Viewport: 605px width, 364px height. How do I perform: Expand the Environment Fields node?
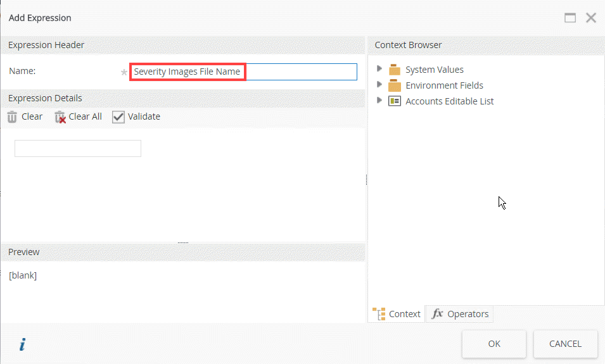pyautogui.click(x=379, y=85)
